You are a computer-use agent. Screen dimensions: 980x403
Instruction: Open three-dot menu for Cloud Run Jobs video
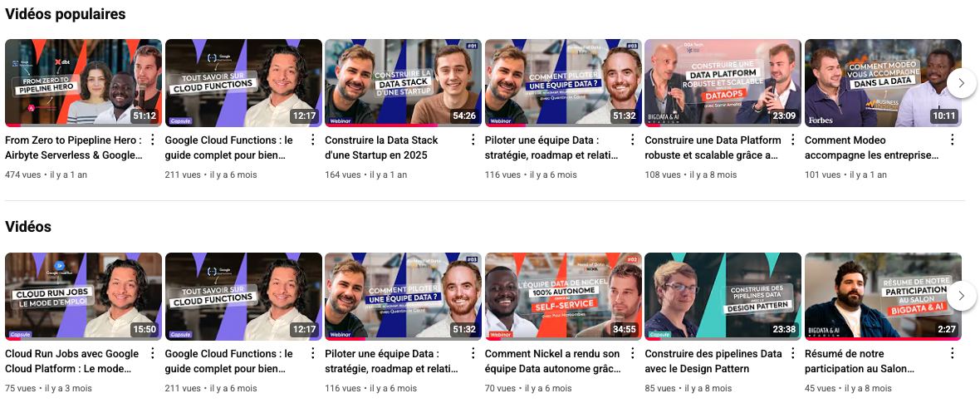point(153,354)
